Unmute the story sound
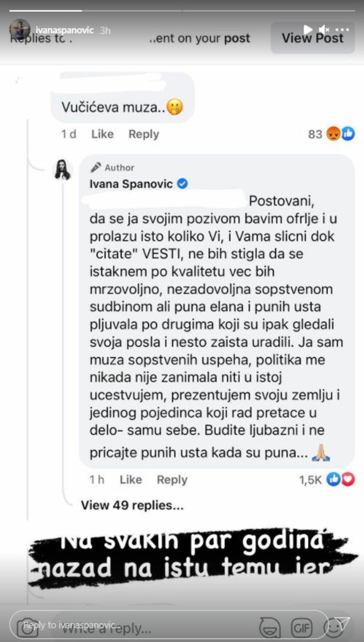Image resolution: width=364 pixels, height=642 pixels. click(x=324, y=29)
